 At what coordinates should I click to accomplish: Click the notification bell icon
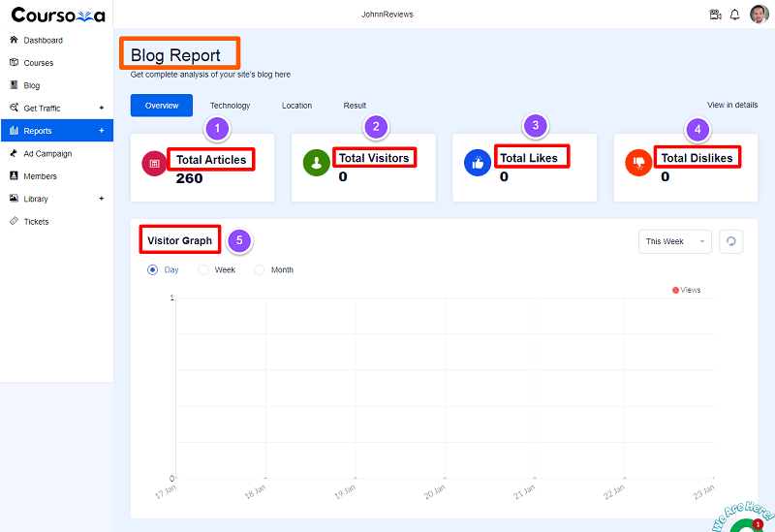pos(735,15)
